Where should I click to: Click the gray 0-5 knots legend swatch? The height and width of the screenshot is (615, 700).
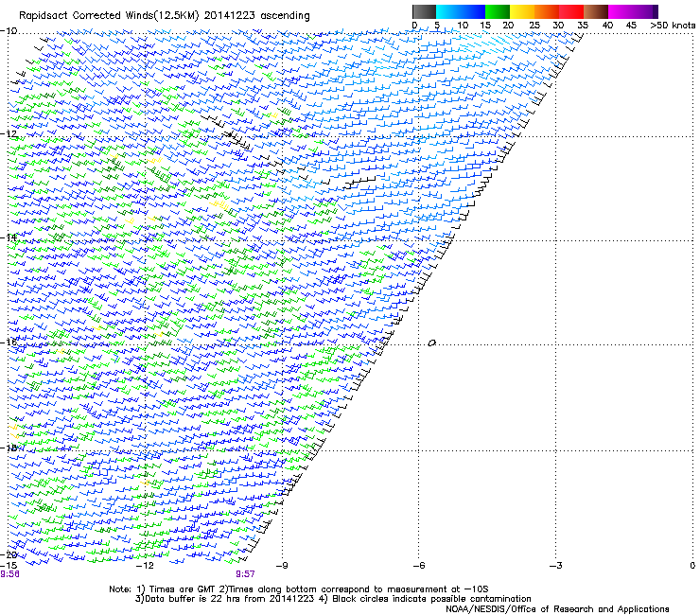pos(424,11)
